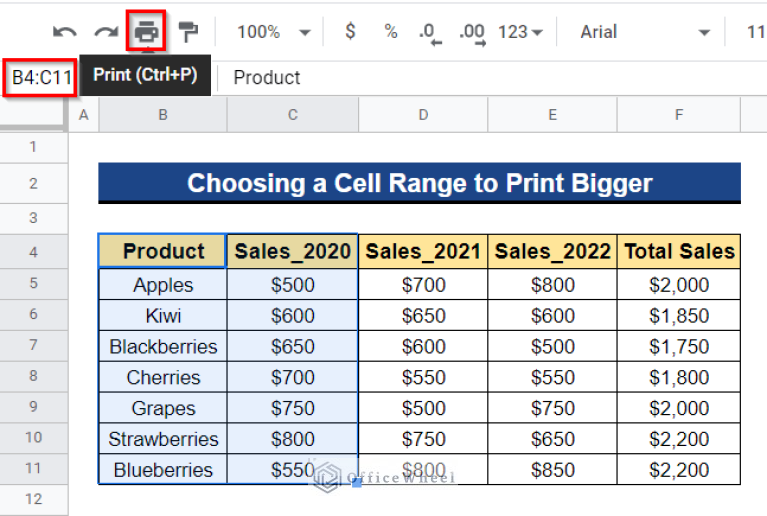
Task: Click the Sales_2021 header cell
Action: tap(423, 251)
